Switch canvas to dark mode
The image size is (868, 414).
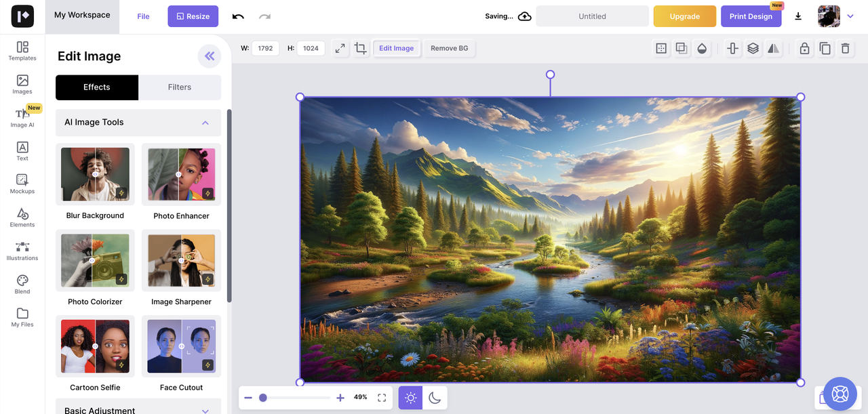click(x=435, y=398)
